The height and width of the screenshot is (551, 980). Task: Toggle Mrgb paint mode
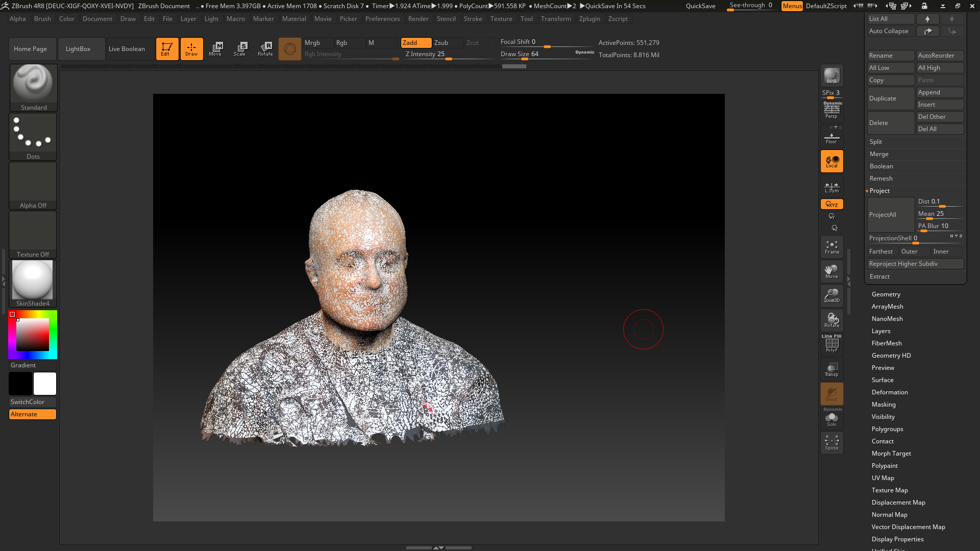coord(318,43)
